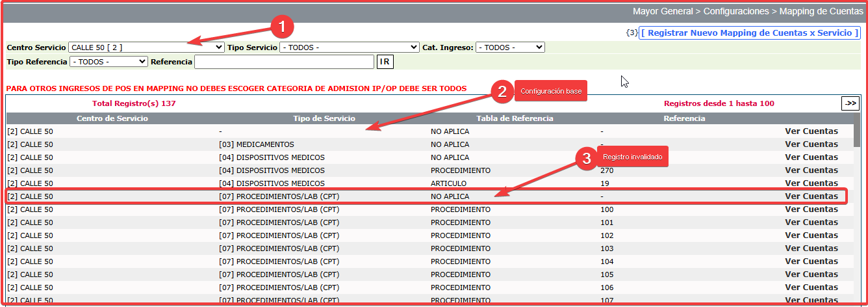Click the red number 1 annotation marker
The image size is (868, 307).
pyautogui.click(x=281, y=27)
